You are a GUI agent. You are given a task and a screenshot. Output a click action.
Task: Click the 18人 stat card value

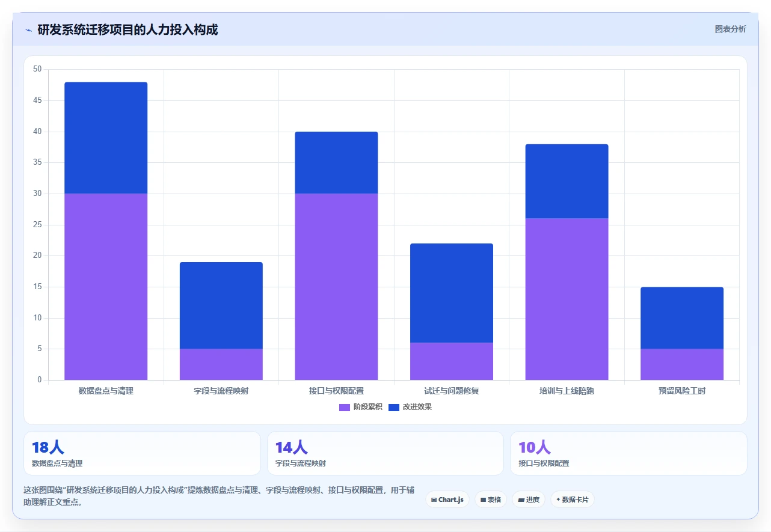point(48,447)
